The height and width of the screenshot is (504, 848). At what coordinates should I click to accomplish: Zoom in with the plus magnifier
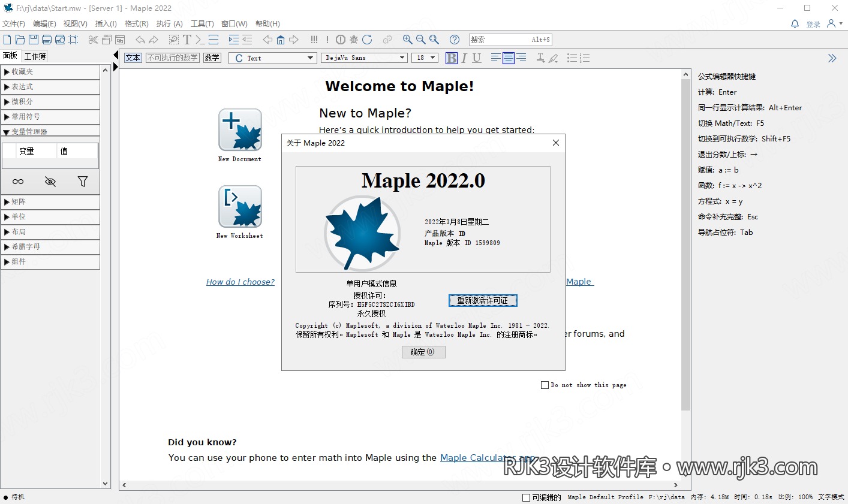408,40
